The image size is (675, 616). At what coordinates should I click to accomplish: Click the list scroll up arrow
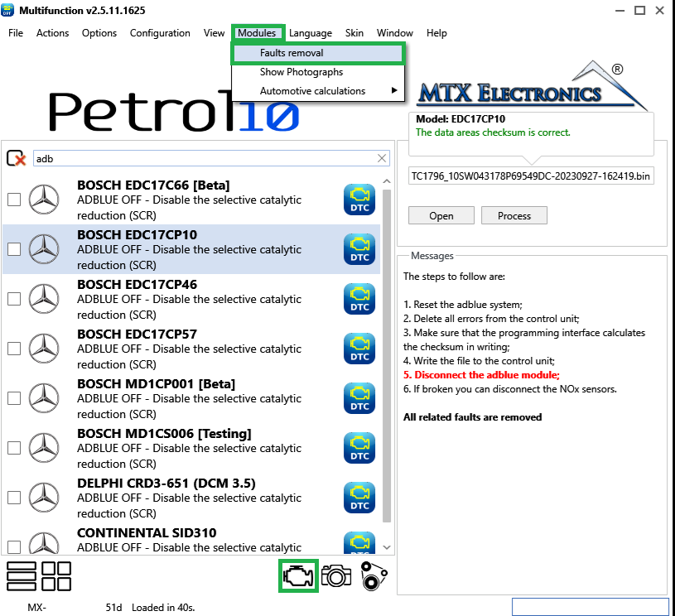(x=387, y=181)
